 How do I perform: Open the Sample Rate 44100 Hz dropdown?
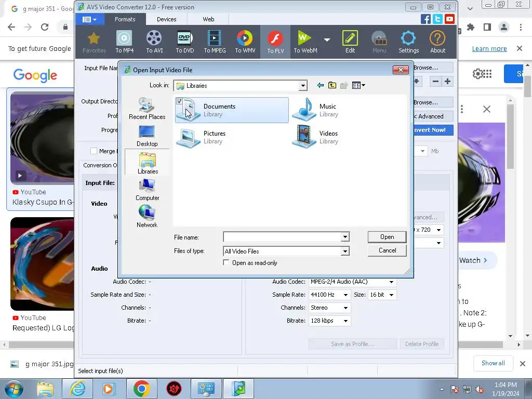345,295
